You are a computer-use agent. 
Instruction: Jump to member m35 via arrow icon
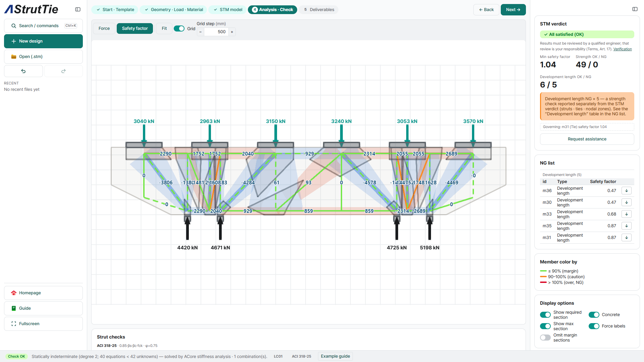(626, 226)
